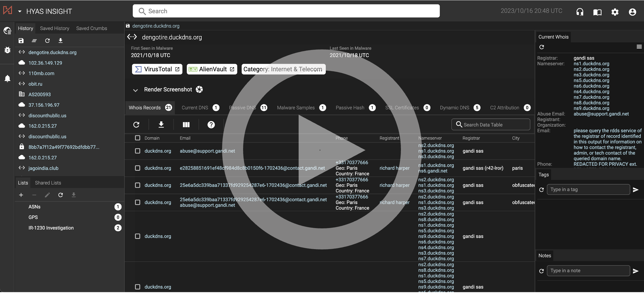This screenshot has width=644, height=293.
Task: Open the Saved Crumbs tab
Action: 91,28
